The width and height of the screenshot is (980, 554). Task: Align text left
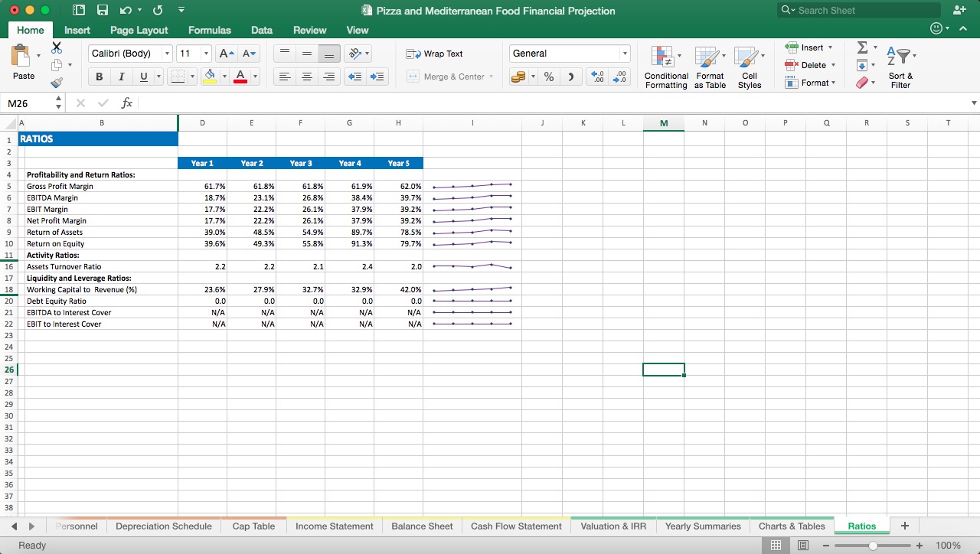click(x=284, y=77)
